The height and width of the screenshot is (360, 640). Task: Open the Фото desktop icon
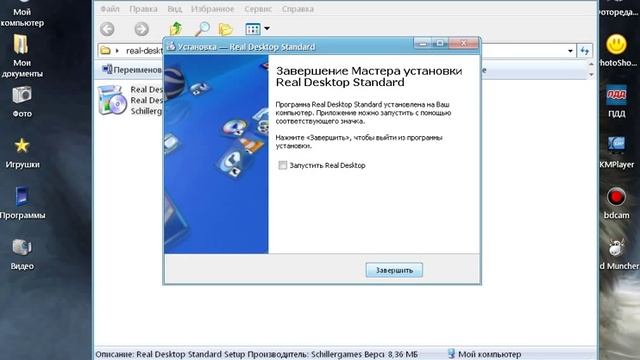point(22,102)
